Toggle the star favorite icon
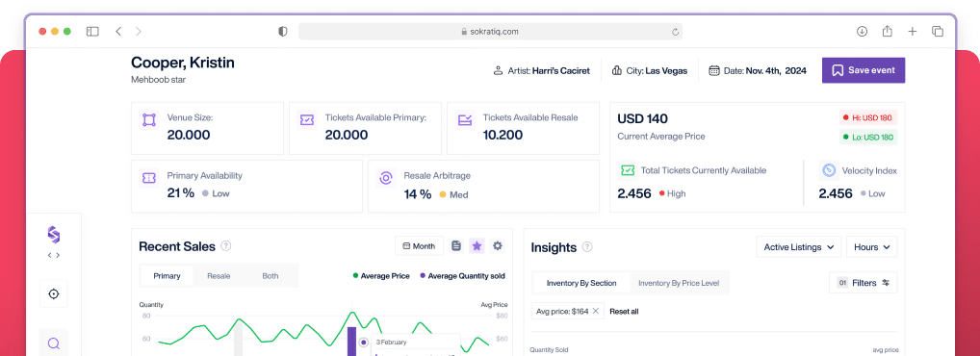Screen dimensions: 980x356 477,246
